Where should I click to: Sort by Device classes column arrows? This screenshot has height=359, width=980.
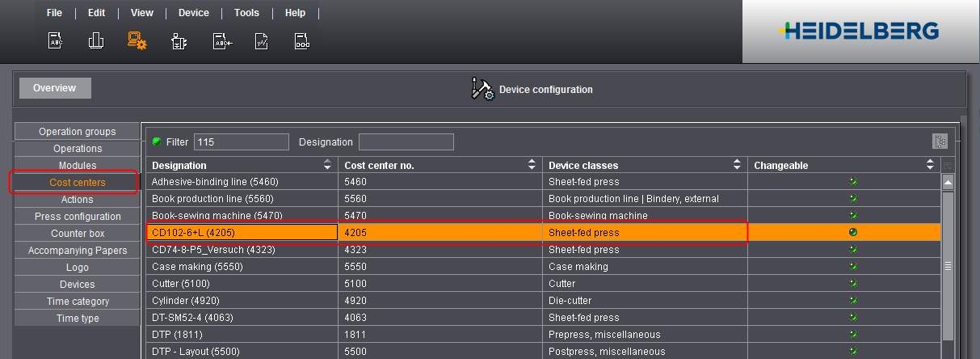pos(737,165)
